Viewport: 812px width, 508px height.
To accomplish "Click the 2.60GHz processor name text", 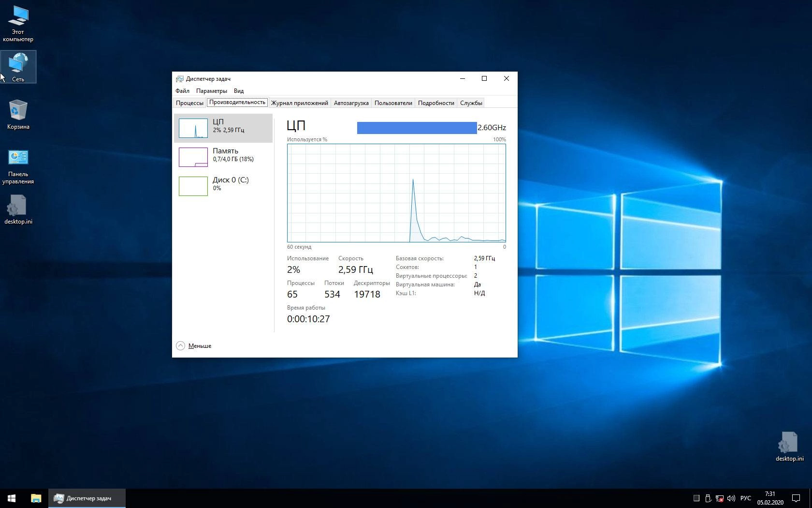I will tap(492, 128).
